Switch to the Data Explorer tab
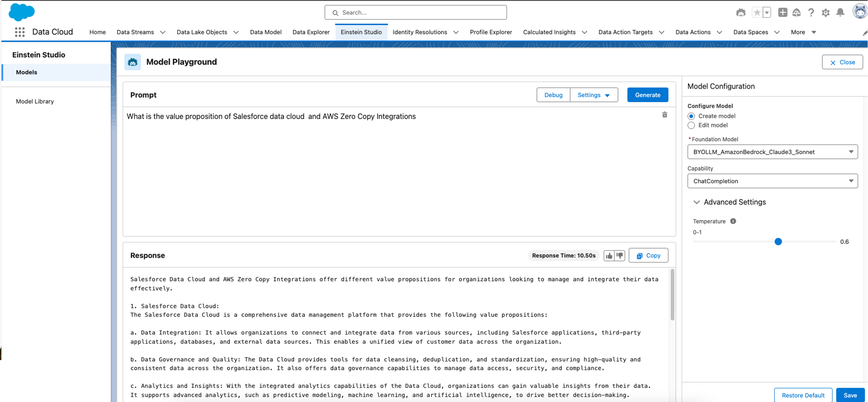The width and height of the screenshot is (868, 402). pos(311,32)
